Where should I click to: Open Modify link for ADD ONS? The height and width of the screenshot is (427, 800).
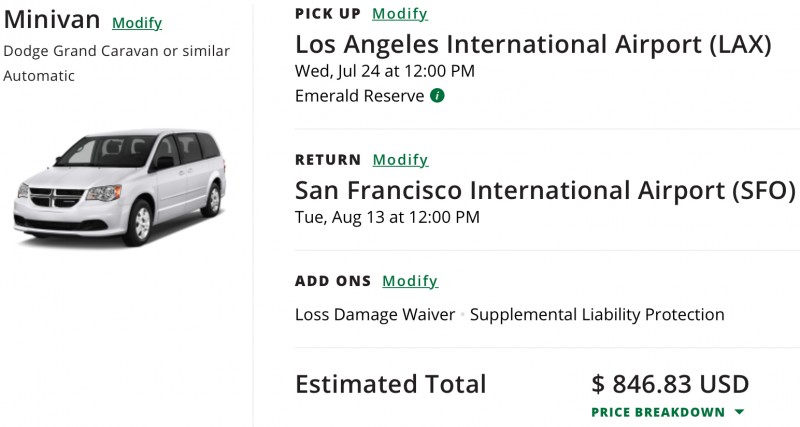tap(410, 281)
